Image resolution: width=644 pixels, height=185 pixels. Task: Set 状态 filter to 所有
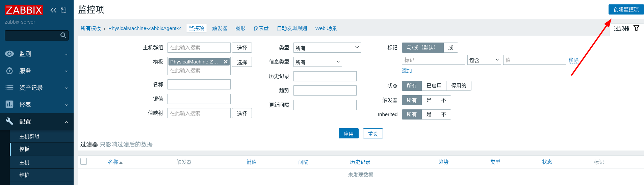click(x=412, y=86)
